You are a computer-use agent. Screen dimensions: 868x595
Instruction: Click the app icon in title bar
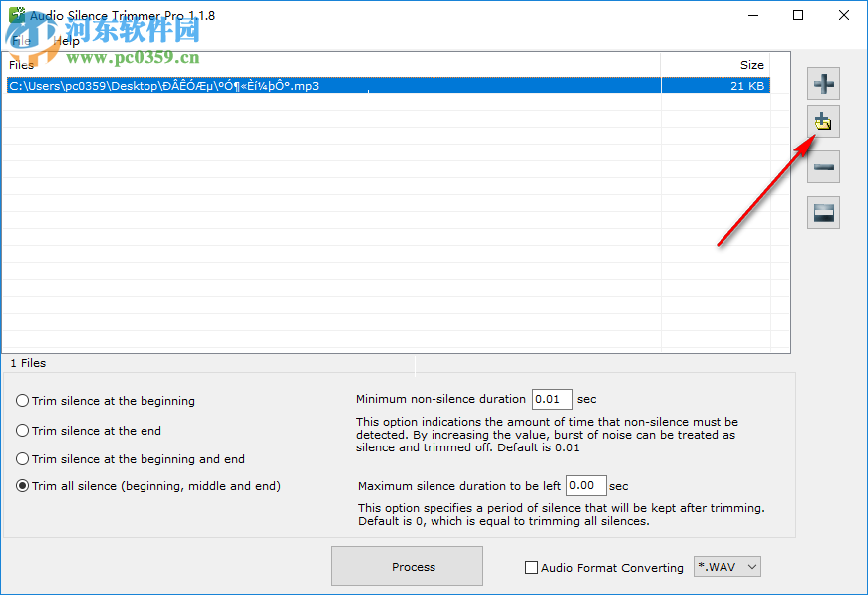point(17,15)
